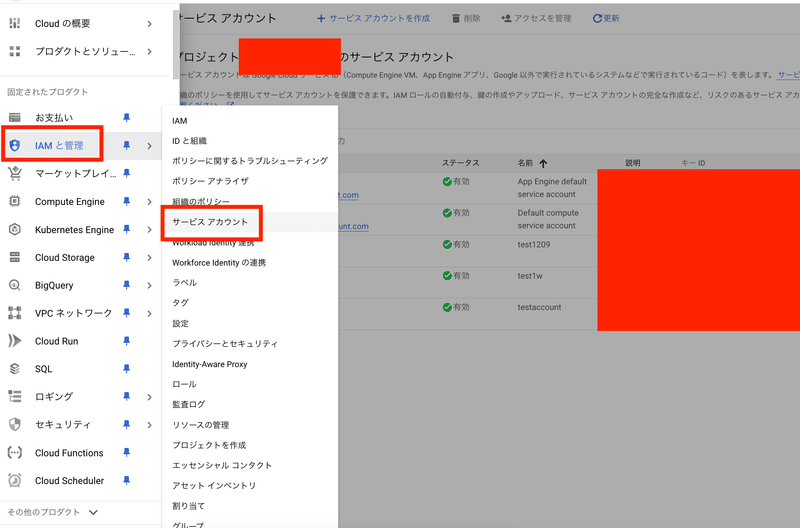Expand IAM と管理 submenu arrow
800x528 pixels.
tap(149, 146)
